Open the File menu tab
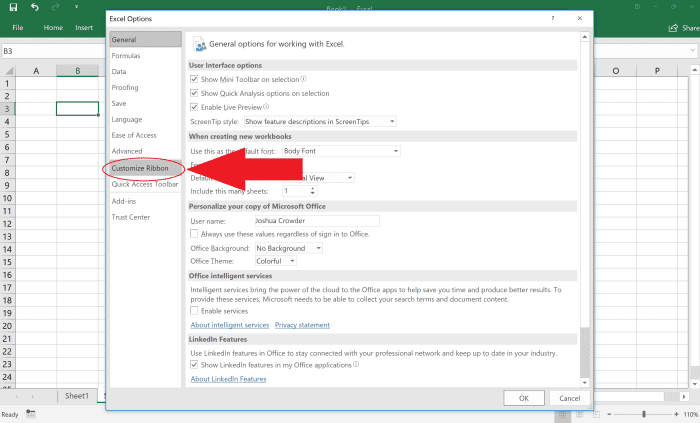700x423 pixels. pos(18,28)
